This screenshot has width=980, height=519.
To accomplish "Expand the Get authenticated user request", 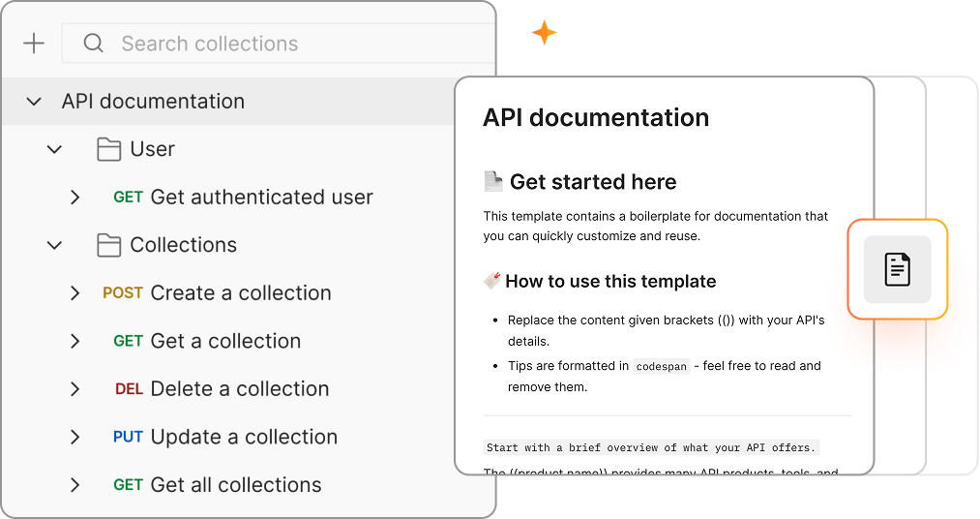I will tap(75, 197).
